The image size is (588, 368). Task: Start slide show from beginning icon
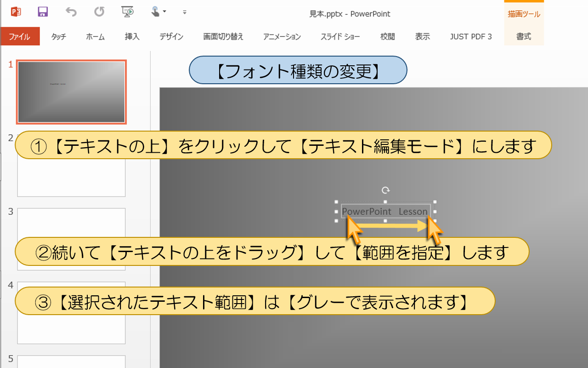[127, 12]
